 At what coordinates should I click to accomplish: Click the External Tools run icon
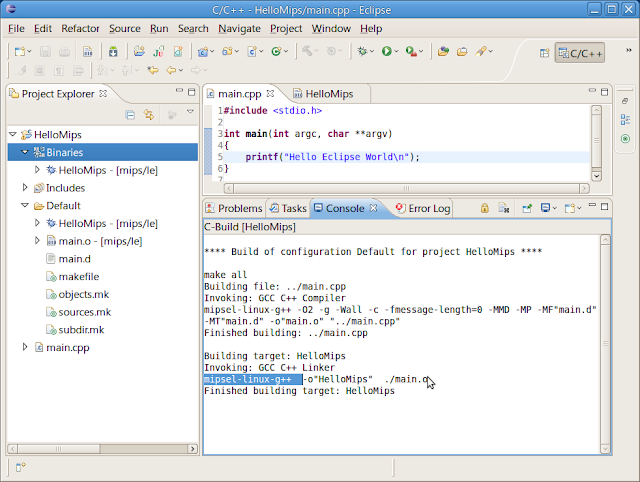click(411, 51)
